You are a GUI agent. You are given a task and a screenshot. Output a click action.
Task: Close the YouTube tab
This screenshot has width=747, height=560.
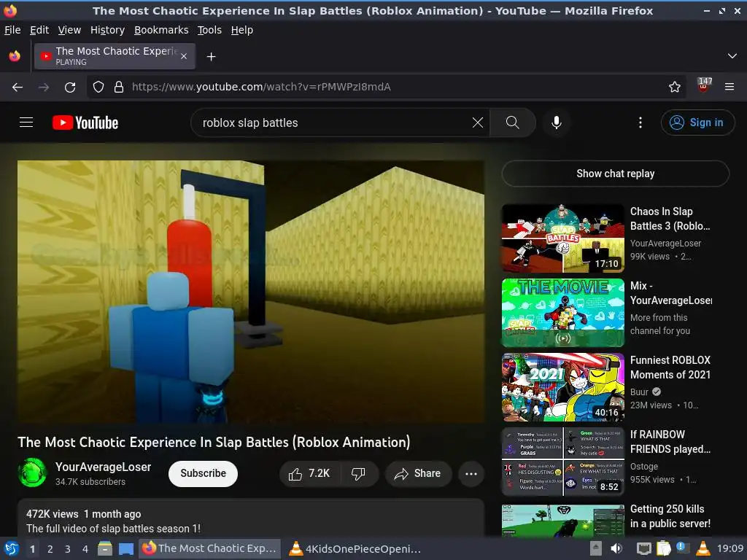tap(184, 56)
